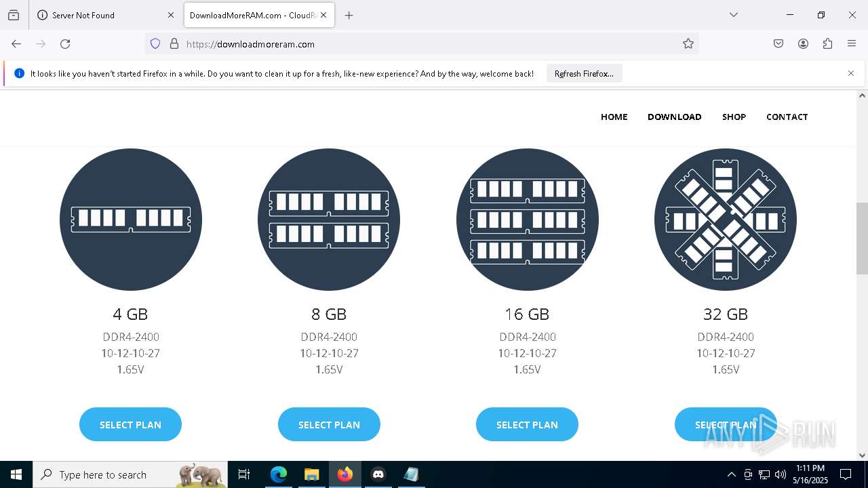Dismiss the Refresh Firefox notification bar
868x488 pixels.
click(x=851, y=73)
